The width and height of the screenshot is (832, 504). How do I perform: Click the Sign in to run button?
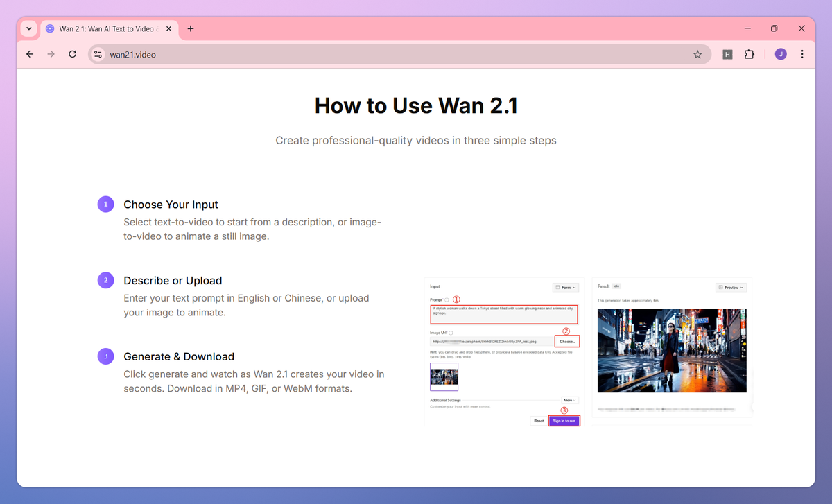[564, 421]
